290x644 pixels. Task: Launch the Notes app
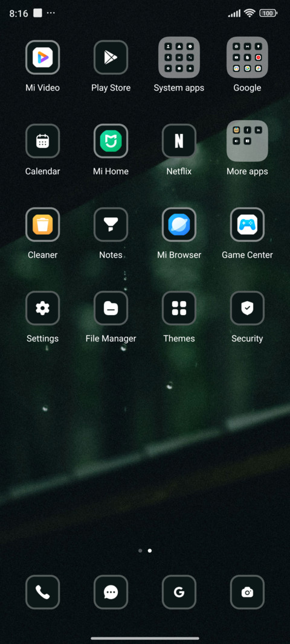click(111, 225)
